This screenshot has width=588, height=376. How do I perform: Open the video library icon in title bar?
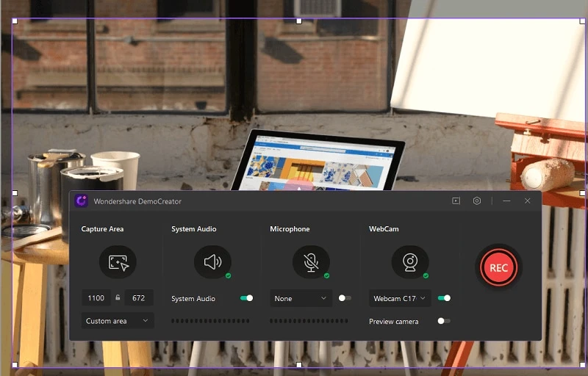click(456, 200)
